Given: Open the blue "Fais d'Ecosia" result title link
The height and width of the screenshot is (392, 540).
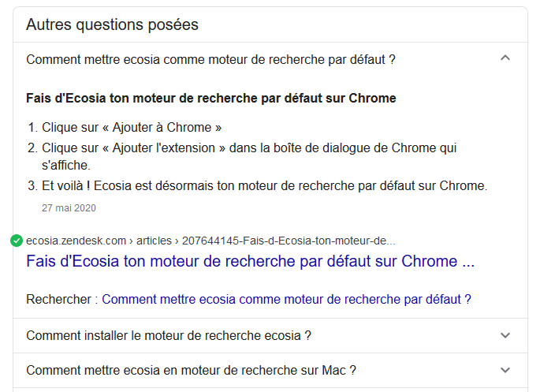Looking at the screenshot, I should coord(250,261).
